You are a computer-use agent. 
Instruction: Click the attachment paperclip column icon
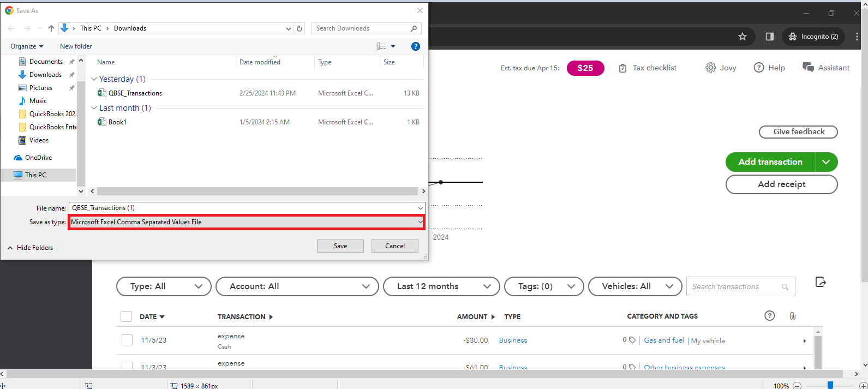pyautogui.click(x=793, y=316)
